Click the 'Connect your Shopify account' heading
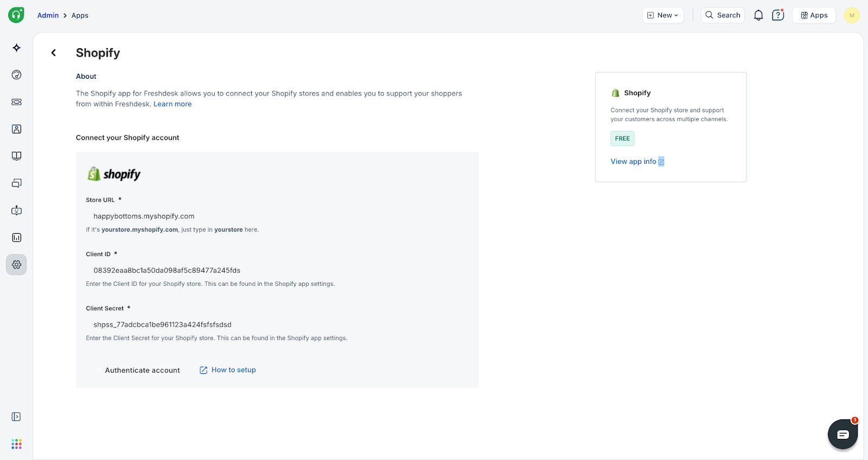 pyautogui.click(x=127, y=138)
